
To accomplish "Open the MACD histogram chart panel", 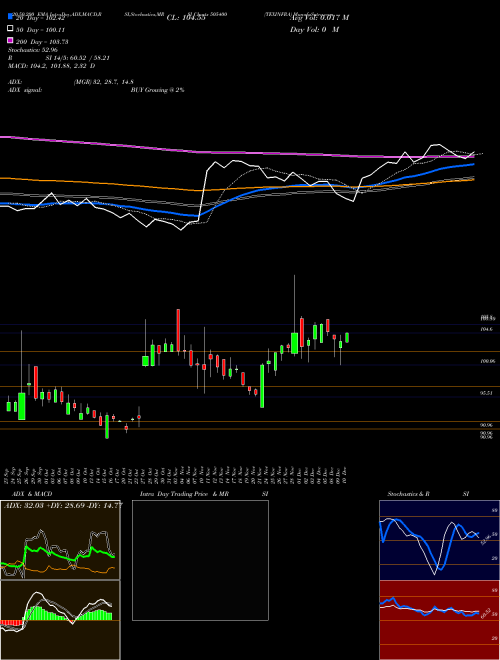I will click(60, 620).
